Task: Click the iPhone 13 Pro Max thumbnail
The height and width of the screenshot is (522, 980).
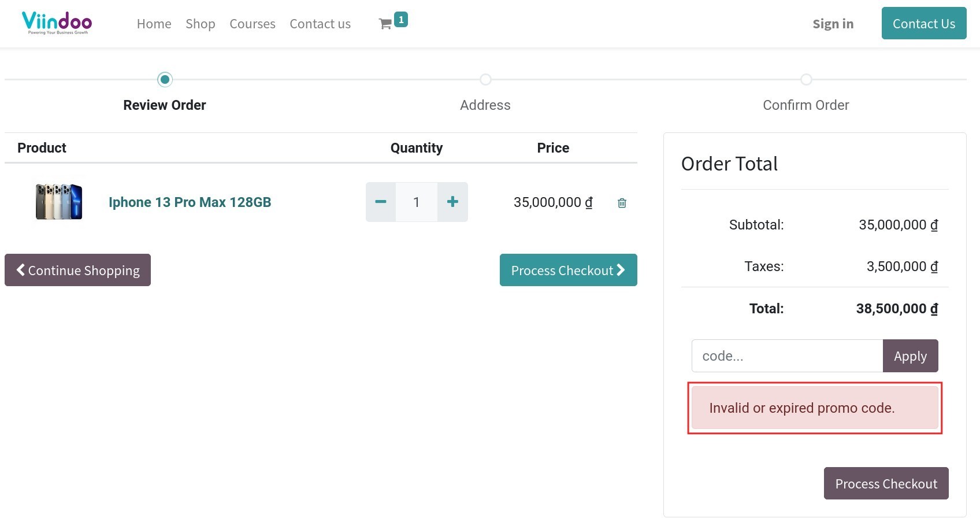Action: pyautogui.click(x=59, y=202)
